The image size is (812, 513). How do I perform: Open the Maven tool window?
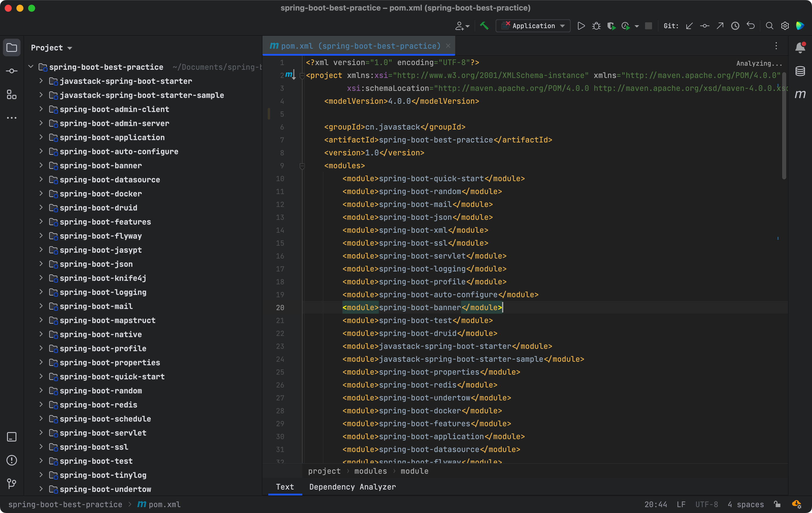800,94
